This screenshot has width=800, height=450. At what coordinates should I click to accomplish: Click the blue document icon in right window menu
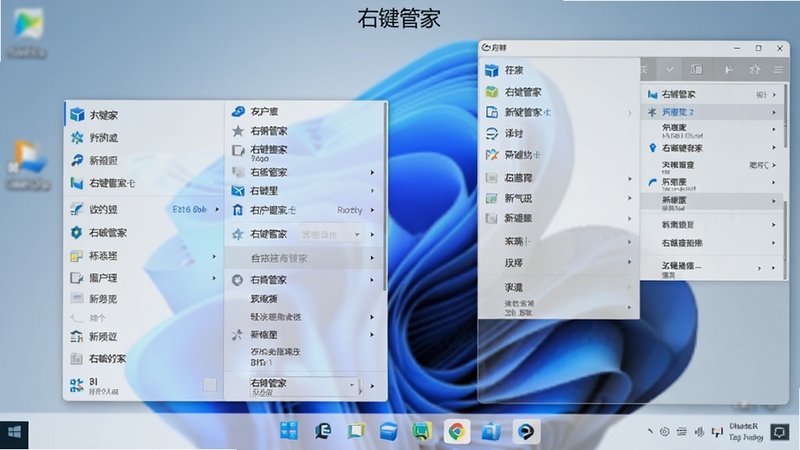(491, 112)
